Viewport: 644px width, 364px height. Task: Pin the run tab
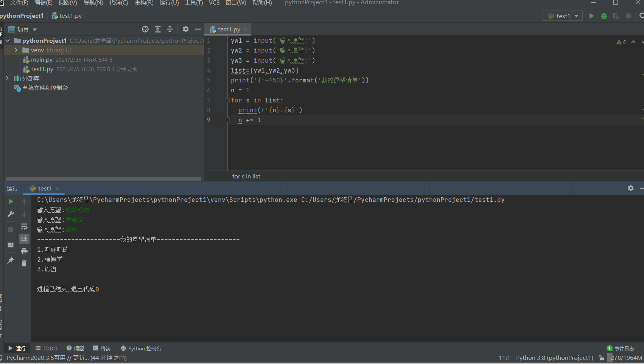tap(11, 260)
